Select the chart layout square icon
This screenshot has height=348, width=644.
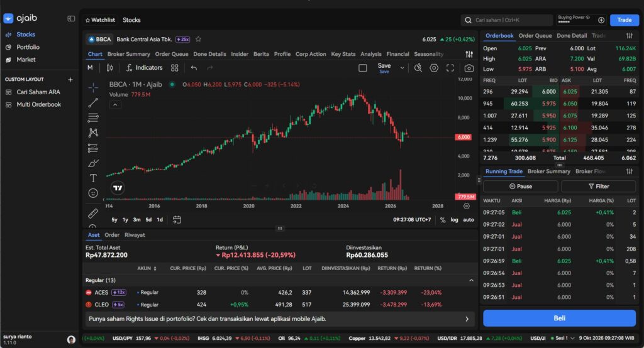coord(363,68)
